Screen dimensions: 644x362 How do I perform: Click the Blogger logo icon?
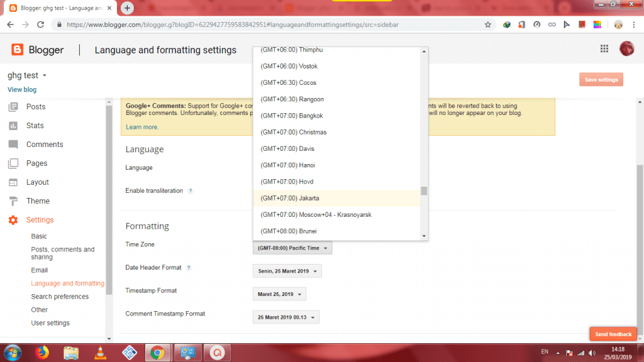click(x=17, y=50)
